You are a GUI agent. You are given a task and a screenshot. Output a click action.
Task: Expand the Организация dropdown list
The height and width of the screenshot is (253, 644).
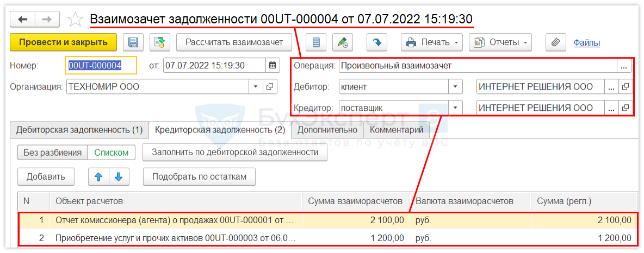coord(256,87)
